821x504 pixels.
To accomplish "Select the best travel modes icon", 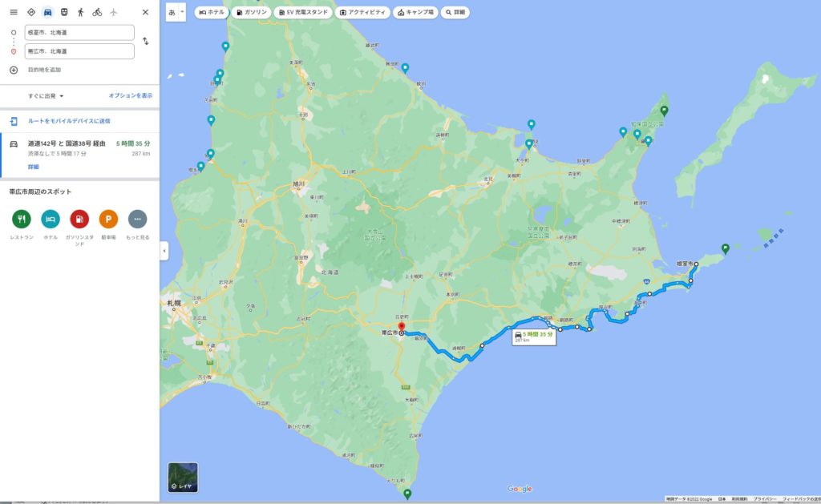I will click(x=30, y=12).
